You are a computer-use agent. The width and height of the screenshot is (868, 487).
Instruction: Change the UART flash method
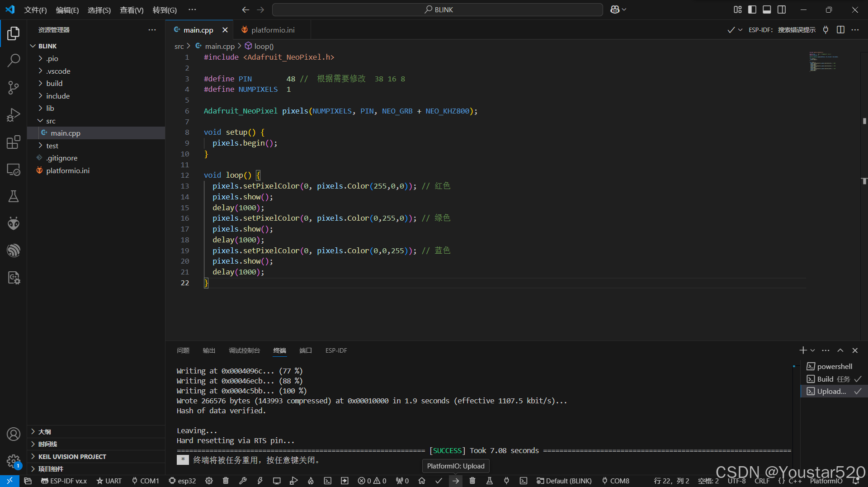pos(109,481)
